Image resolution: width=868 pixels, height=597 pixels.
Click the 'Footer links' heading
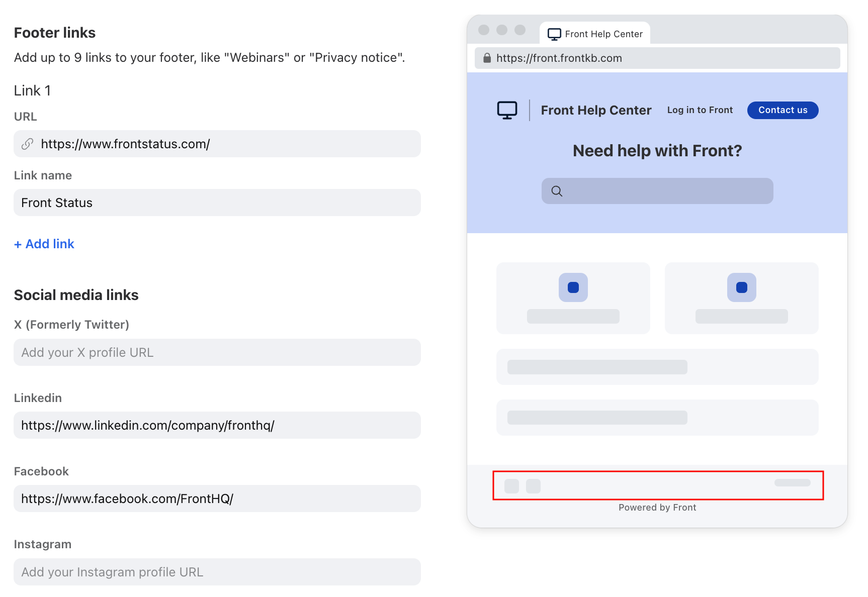coord(55,33)
